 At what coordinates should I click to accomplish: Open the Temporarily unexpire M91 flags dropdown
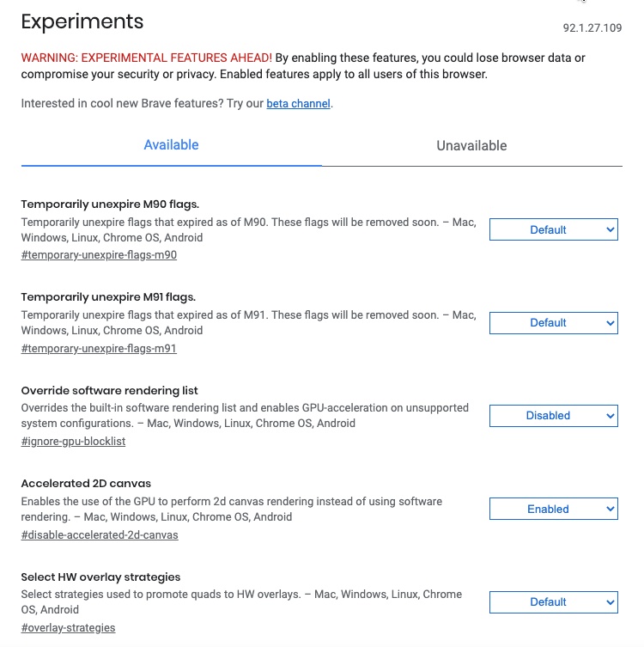point(553,323)
